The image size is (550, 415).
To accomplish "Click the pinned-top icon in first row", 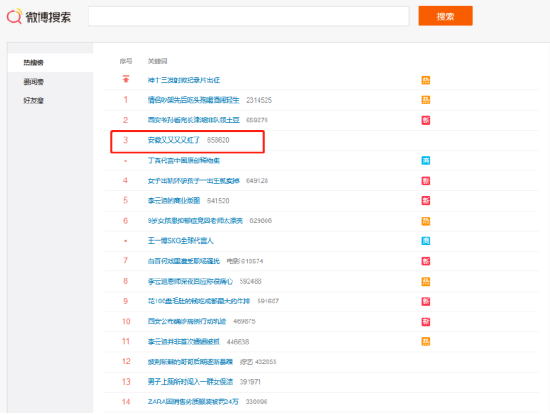I will tap(126, 79).
